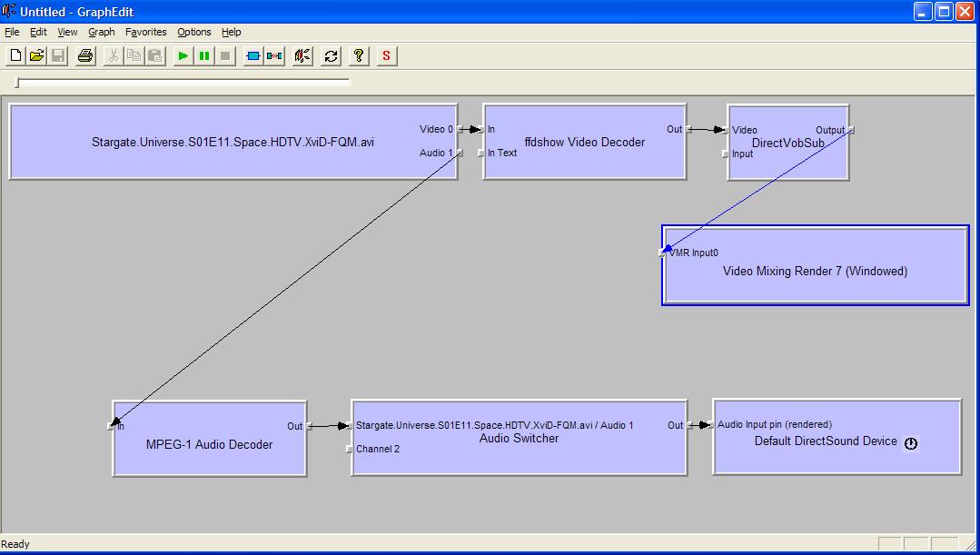
Task: Select the ffdshow Video Decoder filter box
Action: click(584, 159)
